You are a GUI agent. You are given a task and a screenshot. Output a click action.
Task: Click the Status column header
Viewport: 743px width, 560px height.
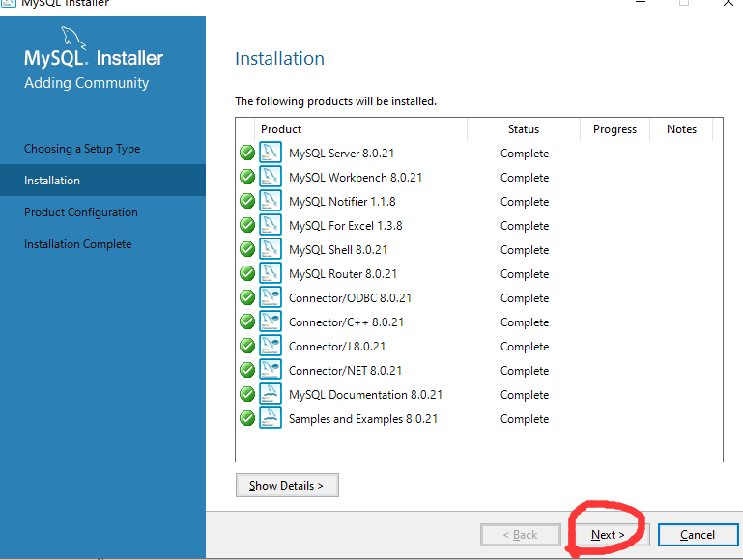[x=524, y=129]
